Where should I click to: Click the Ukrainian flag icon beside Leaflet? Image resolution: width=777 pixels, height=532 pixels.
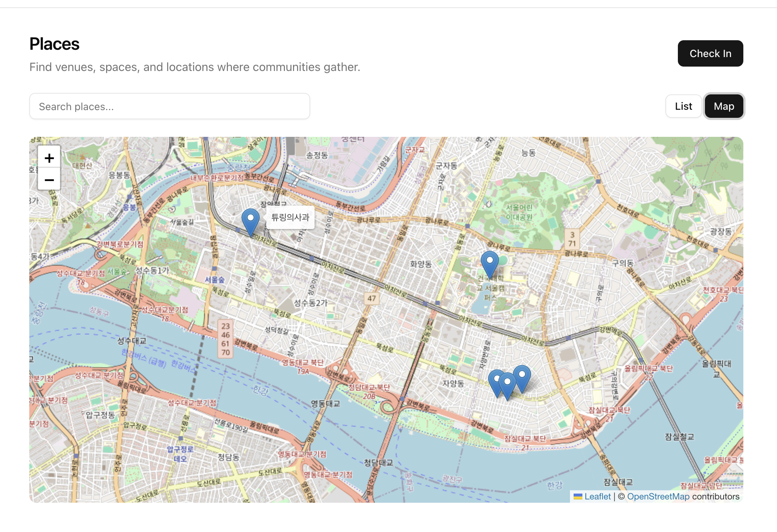click(578, 497)
